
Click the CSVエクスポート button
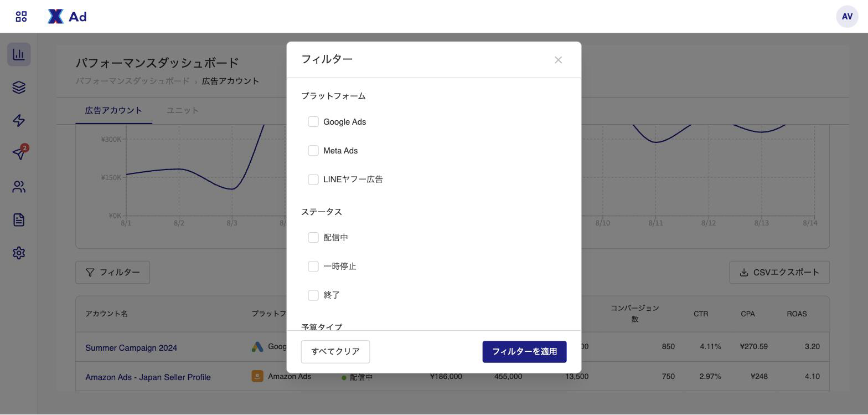(779, 273)
